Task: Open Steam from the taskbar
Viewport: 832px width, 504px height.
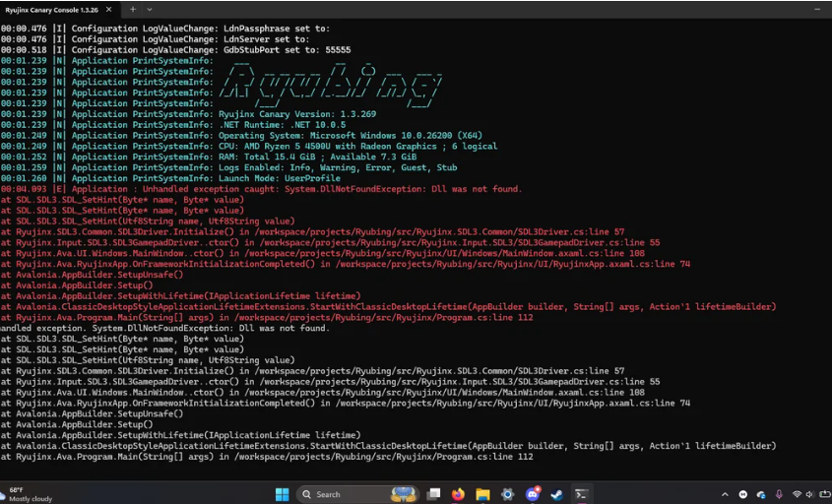Action: (x=556, y=494)
